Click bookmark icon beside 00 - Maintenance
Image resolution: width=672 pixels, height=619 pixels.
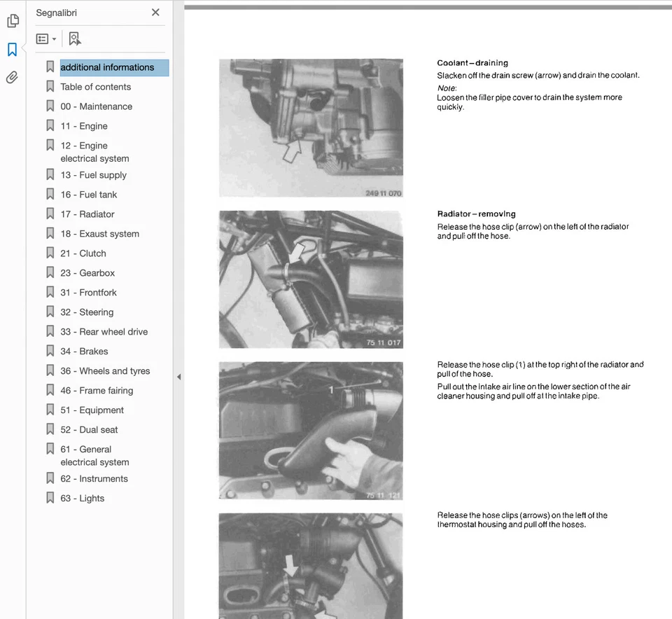pyautogui.click(x=50, y=106)
